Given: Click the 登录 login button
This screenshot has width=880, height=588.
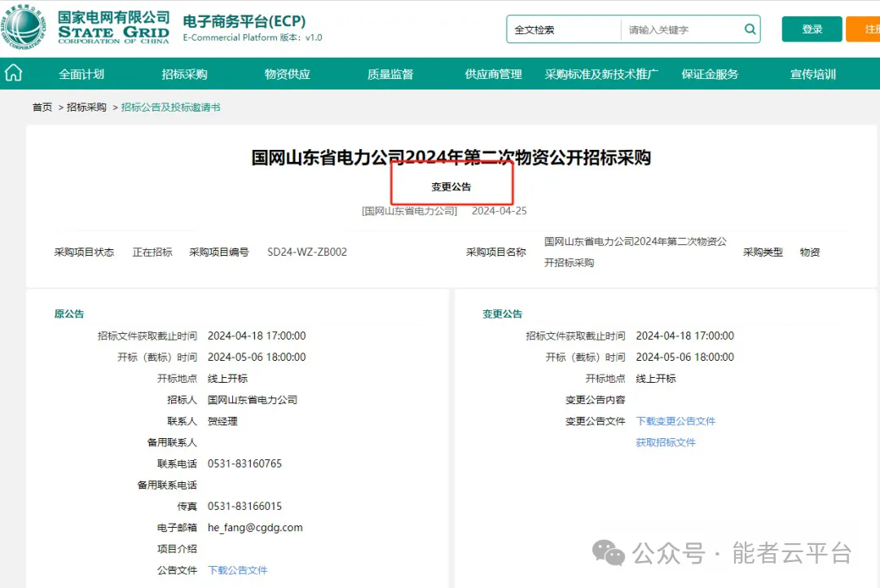Looking at the screenshot, I should coord(812,29).
